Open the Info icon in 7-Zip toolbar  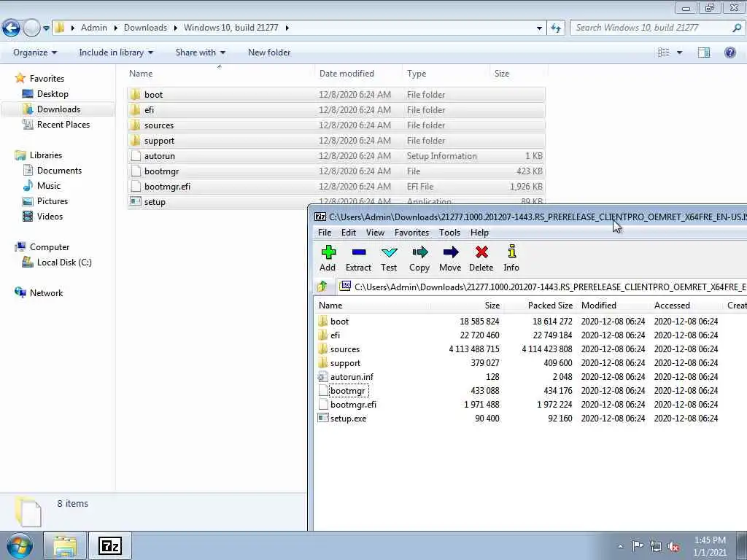point(511,259)
